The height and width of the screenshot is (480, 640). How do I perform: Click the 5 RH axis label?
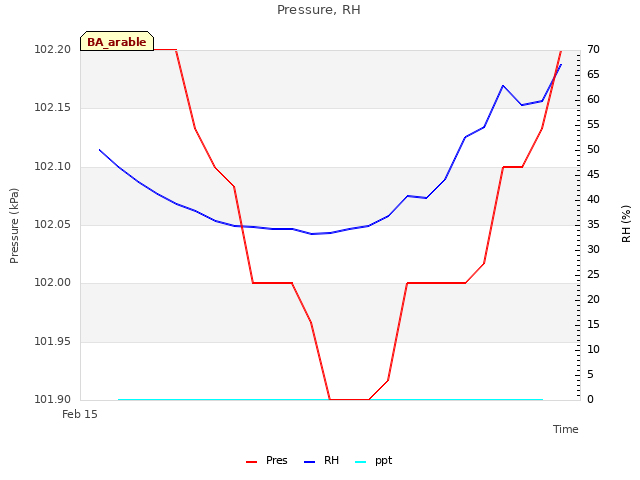(590, 374)
